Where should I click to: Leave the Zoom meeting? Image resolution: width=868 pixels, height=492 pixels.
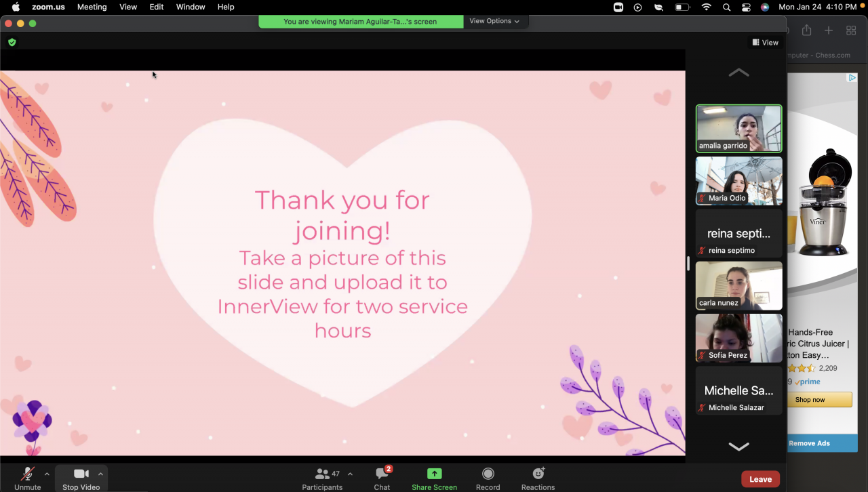[x=760, y=479]
